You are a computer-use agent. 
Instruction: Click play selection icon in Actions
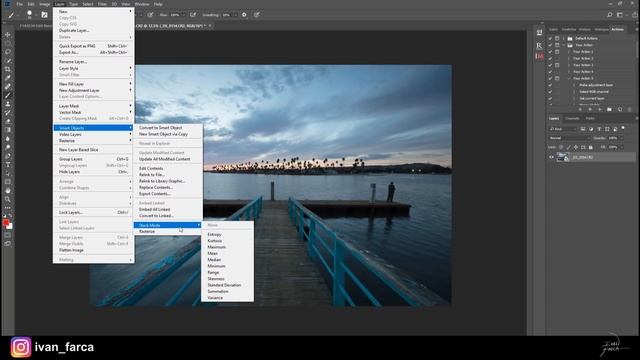[600, 109]
